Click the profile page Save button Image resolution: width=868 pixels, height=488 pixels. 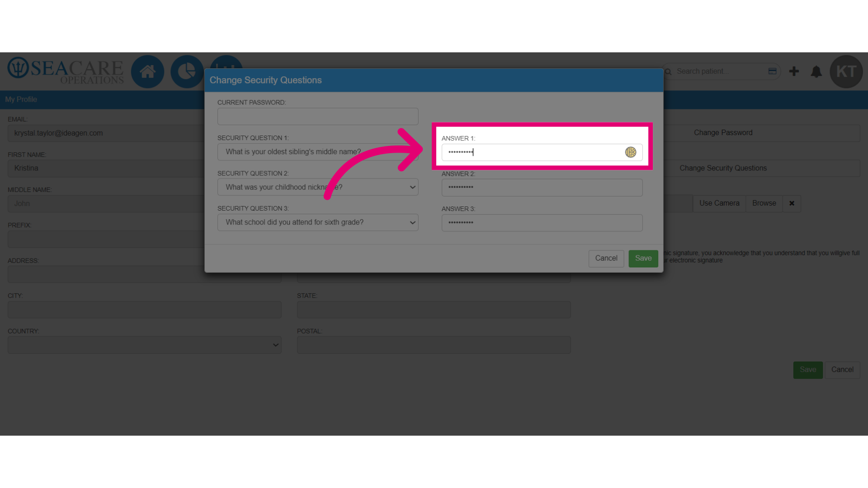point(808,370)
